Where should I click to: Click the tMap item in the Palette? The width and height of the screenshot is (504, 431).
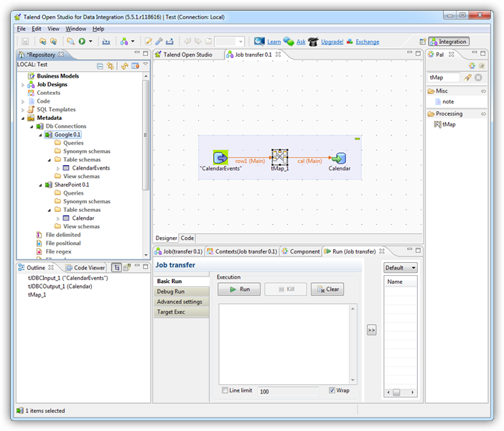448,124
